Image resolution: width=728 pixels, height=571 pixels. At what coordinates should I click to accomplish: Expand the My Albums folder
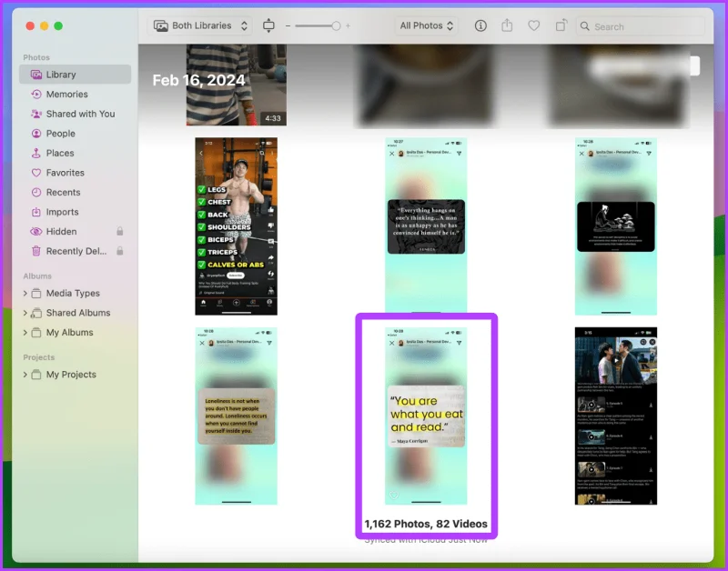click(x=25, y=333)
